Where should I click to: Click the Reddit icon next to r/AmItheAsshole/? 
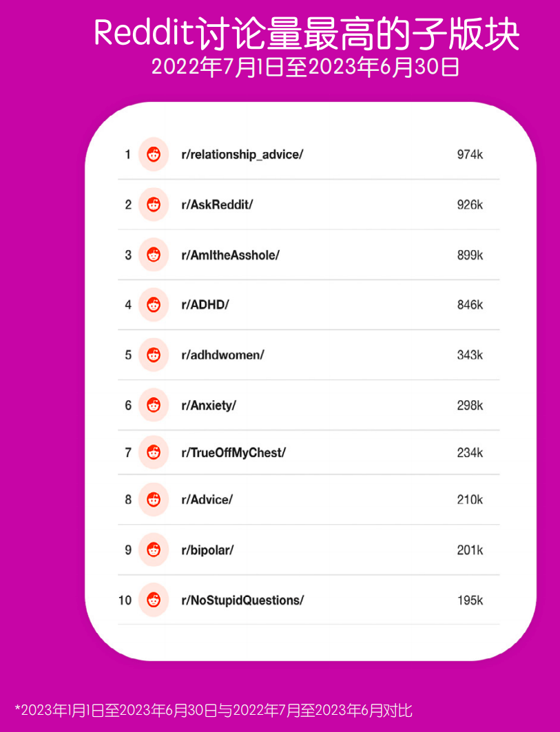[x=154, y=255]
